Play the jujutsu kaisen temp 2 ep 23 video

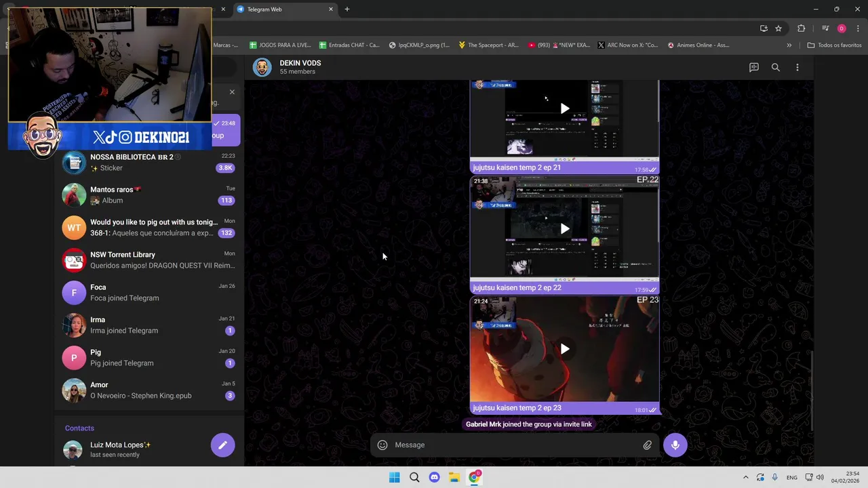pyautogui.click(x=564, y=348)
